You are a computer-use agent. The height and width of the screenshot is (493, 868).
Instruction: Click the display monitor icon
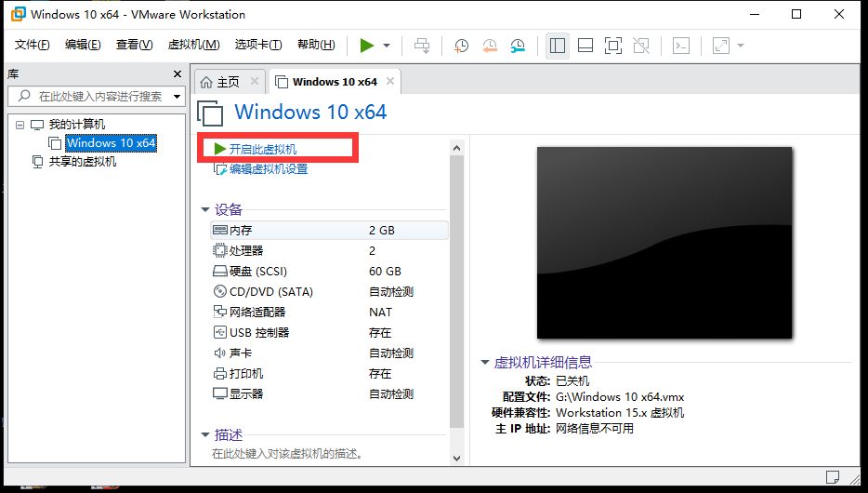click(220, 393)
